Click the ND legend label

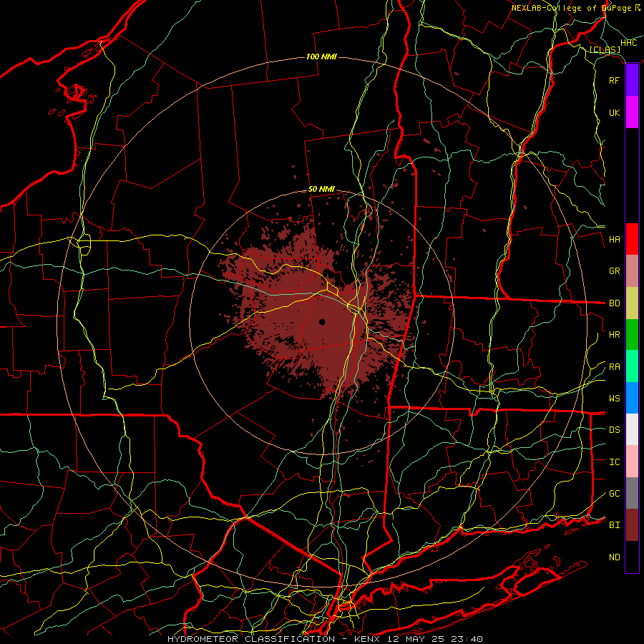coord(614,557)
